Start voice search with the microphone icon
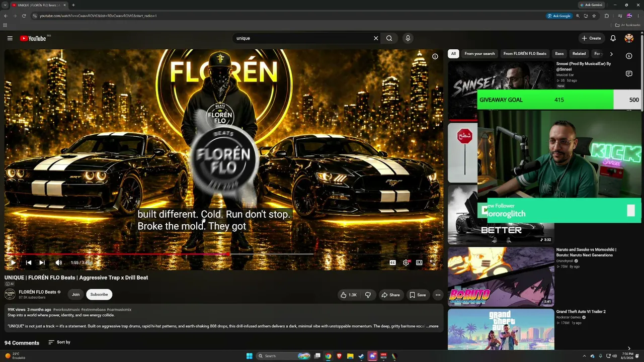The image size is (644, 362). pyautogui.click(x=408, y=38)
